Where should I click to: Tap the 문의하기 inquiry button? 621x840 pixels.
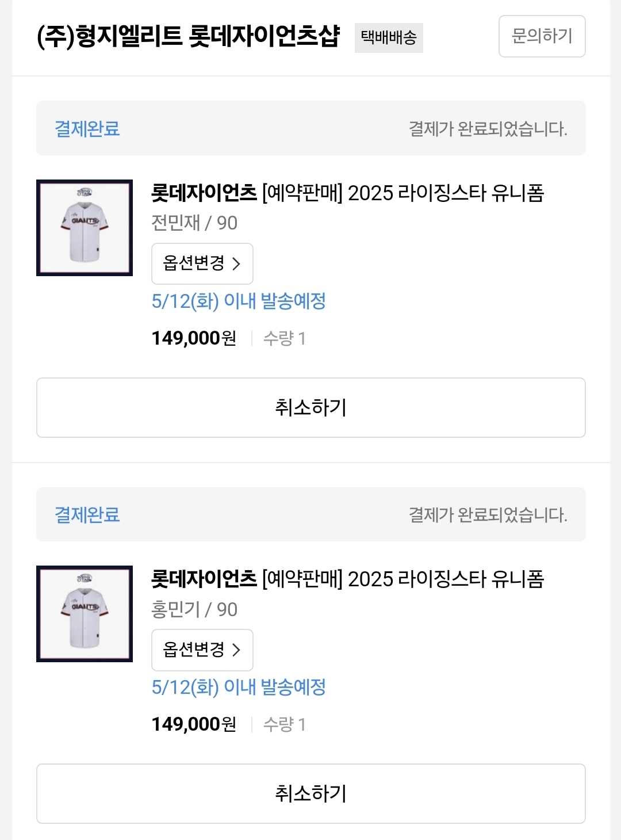click(x=542, y=36)
